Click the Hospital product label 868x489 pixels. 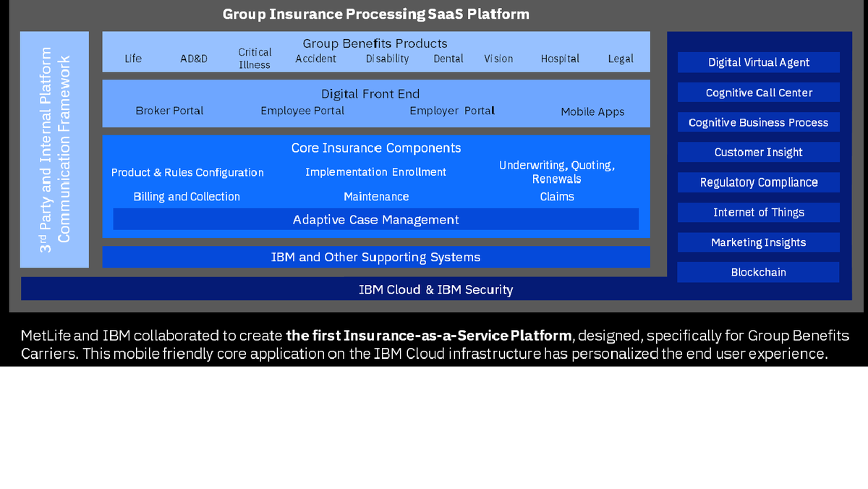coord(560,59)
